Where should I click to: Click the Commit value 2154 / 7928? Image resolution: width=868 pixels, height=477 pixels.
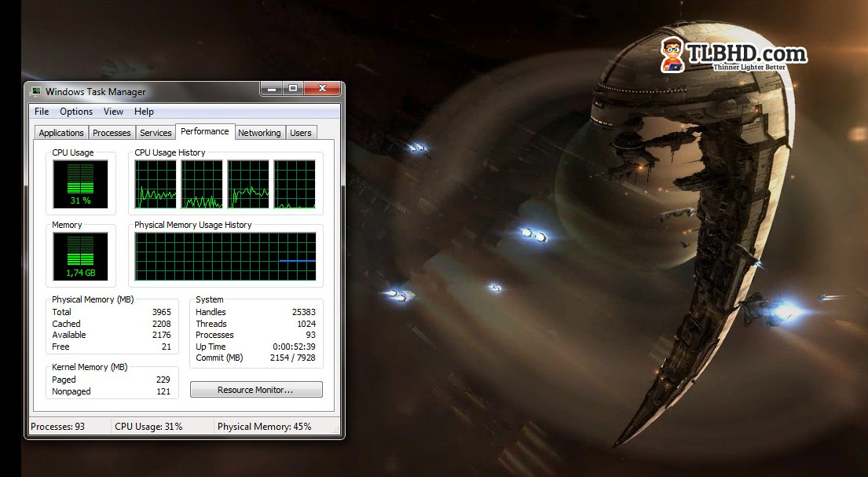pyautogui.click(x=293, y=358)
